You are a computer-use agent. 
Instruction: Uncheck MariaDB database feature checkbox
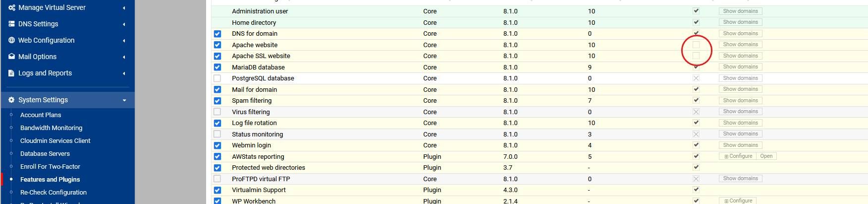pos(217,67)
